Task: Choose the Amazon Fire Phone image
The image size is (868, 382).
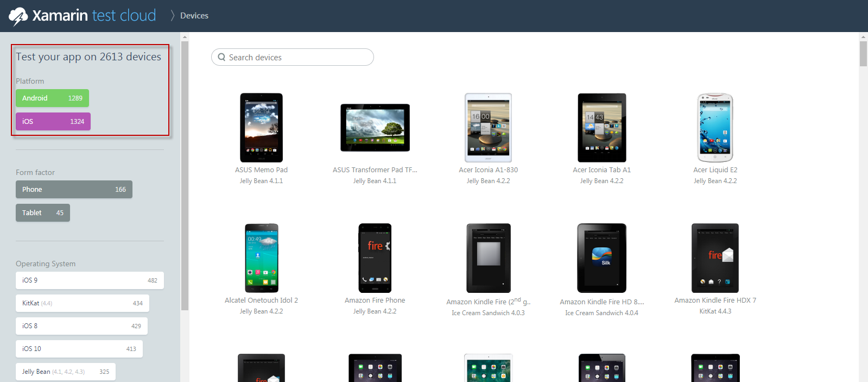Action: (x=375, y=258)
